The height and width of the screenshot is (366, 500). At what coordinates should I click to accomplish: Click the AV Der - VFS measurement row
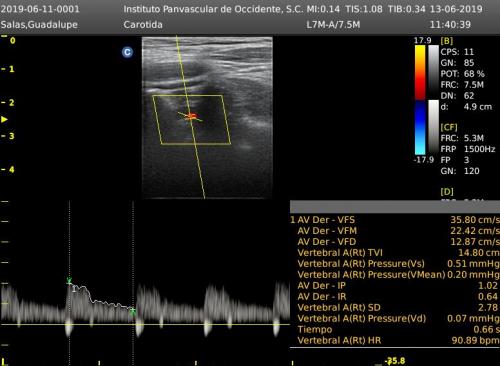[x=395, y=220]
